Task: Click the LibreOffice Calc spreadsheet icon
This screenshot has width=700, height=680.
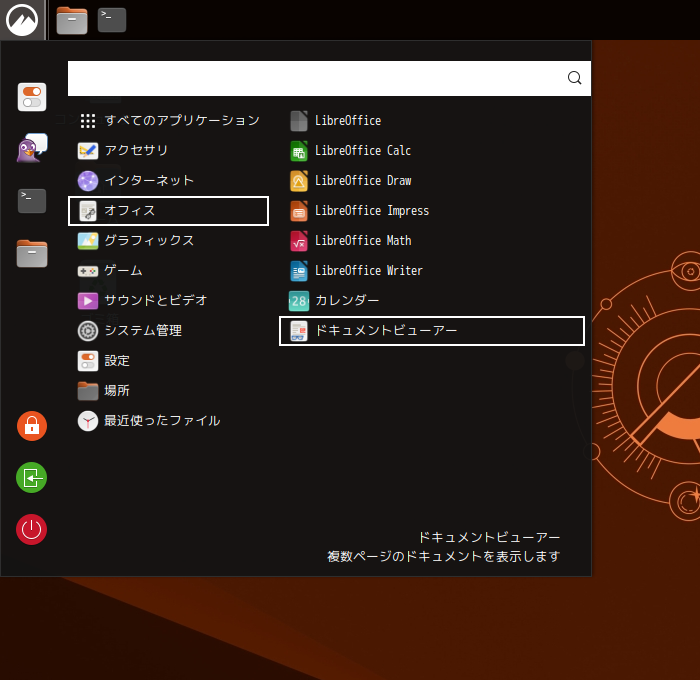Action: [x=299, y=151]
